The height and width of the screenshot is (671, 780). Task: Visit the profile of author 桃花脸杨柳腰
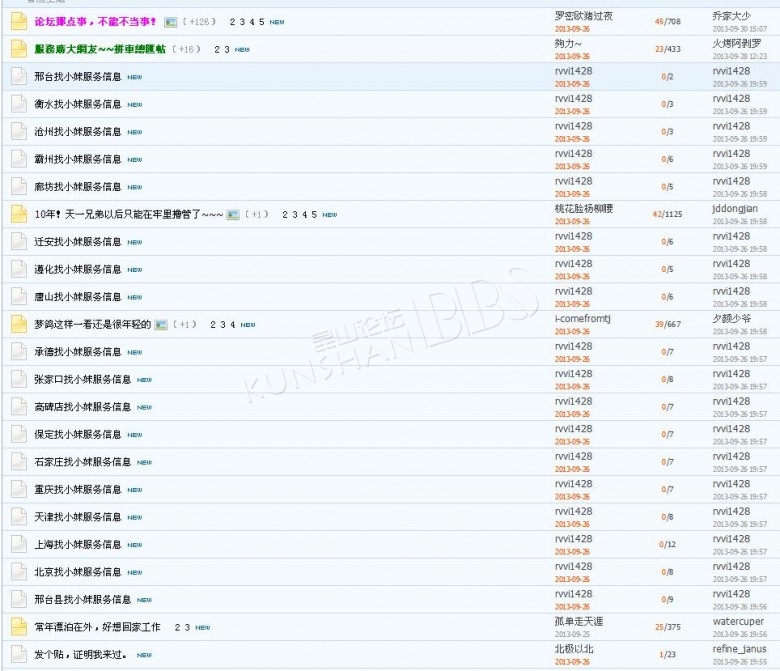click(584, 208)
